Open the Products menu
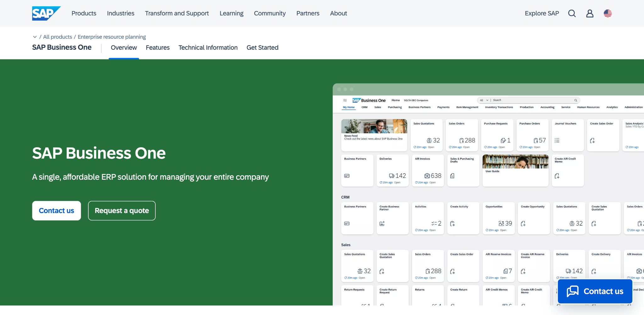The height and width of the screenshot is (315, 644). (x=84, y=13)
